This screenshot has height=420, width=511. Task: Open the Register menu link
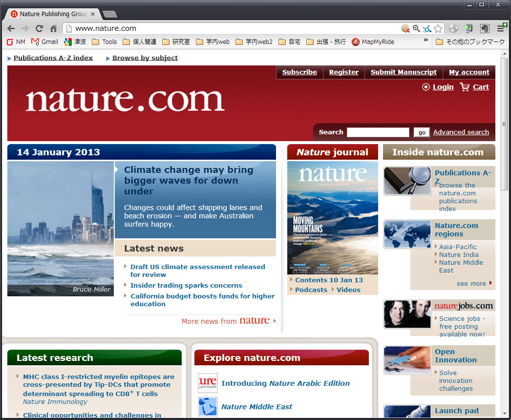[344, 72]
